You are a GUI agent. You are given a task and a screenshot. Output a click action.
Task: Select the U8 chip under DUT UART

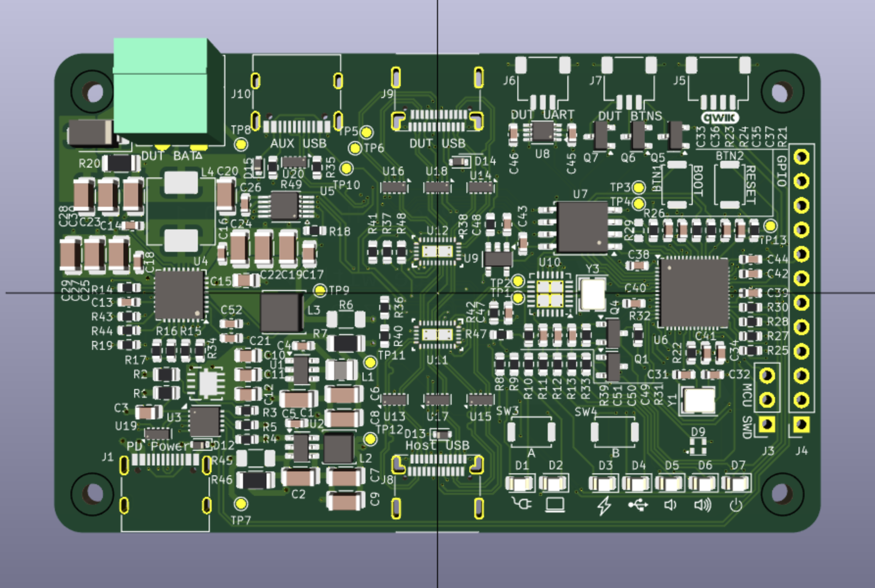(x=542, y=132)
